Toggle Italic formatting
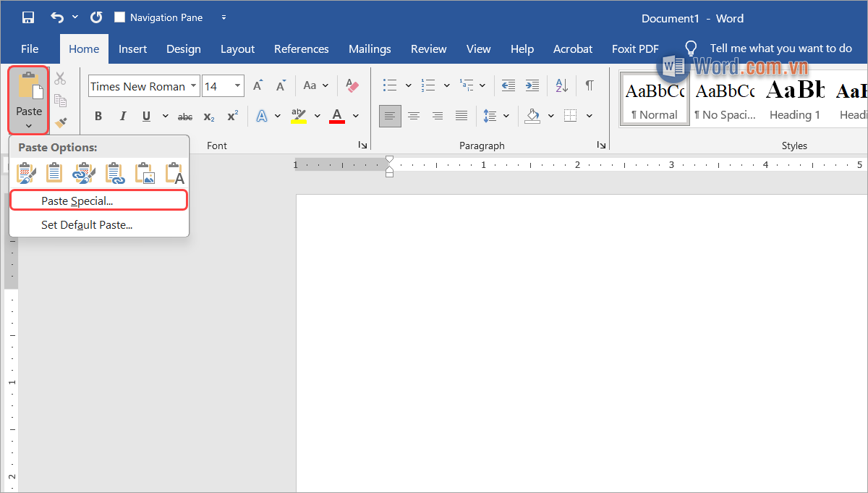Viewport: 868px width, 493px height. tap(123, 116)
